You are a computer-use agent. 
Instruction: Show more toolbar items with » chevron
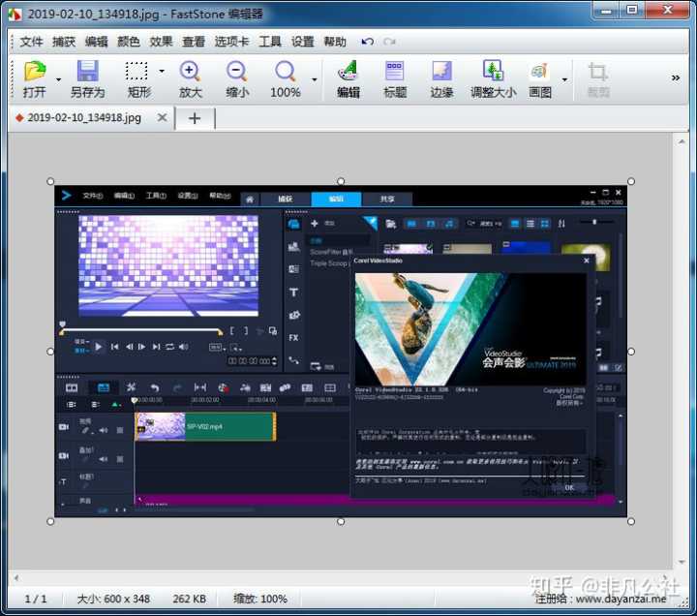[x=676, y=77]
